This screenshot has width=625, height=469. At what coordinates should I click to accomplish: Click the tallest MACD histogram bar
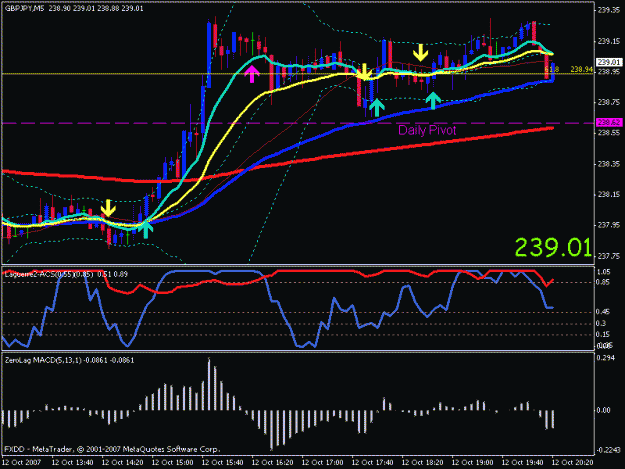click(209, 384)
